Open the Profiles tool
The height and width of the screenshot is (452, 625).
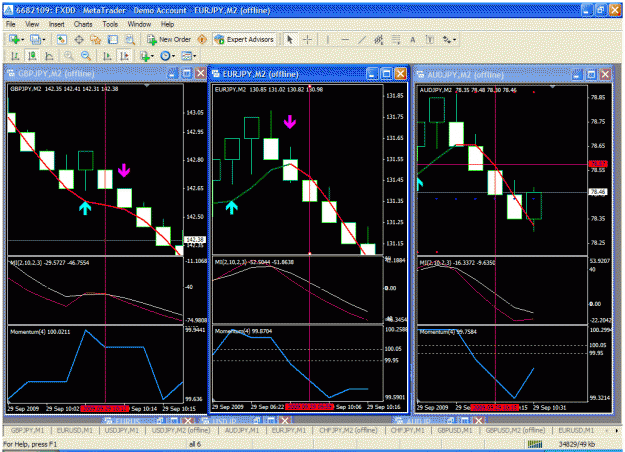point(35,39)
